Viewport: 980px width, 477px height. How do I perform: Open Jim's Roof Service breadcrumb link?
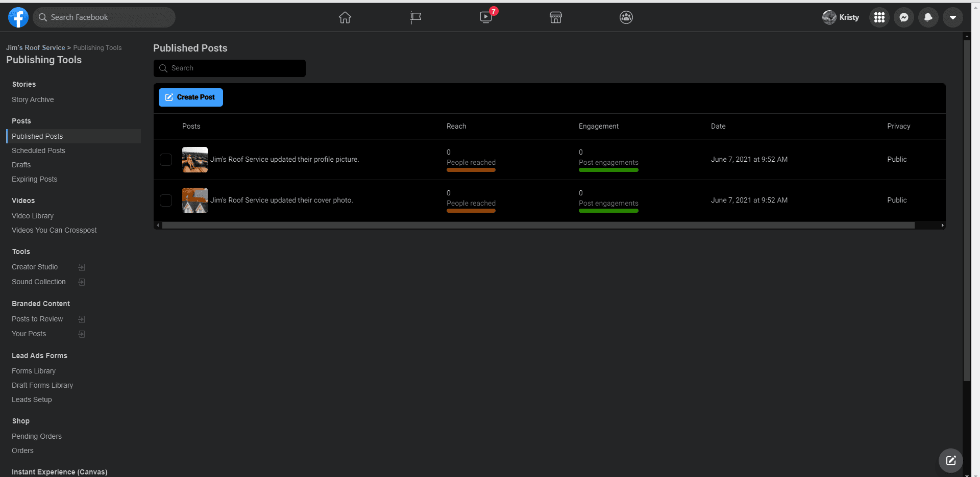tap(35, 47)
